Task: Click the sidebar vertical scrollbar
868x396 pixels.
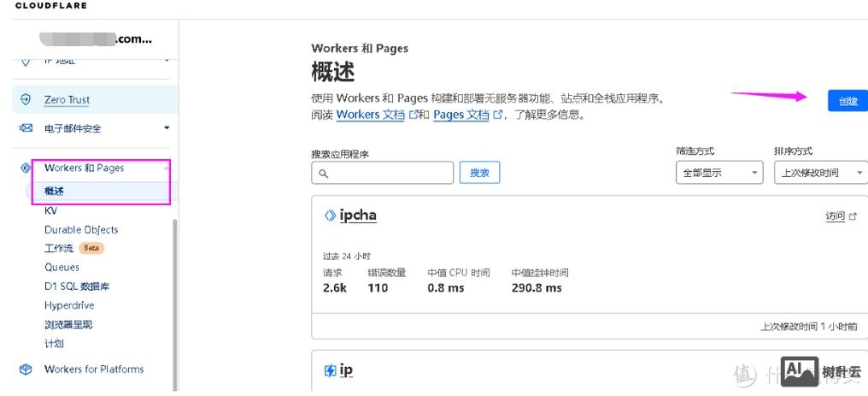Action: point(175,304)
